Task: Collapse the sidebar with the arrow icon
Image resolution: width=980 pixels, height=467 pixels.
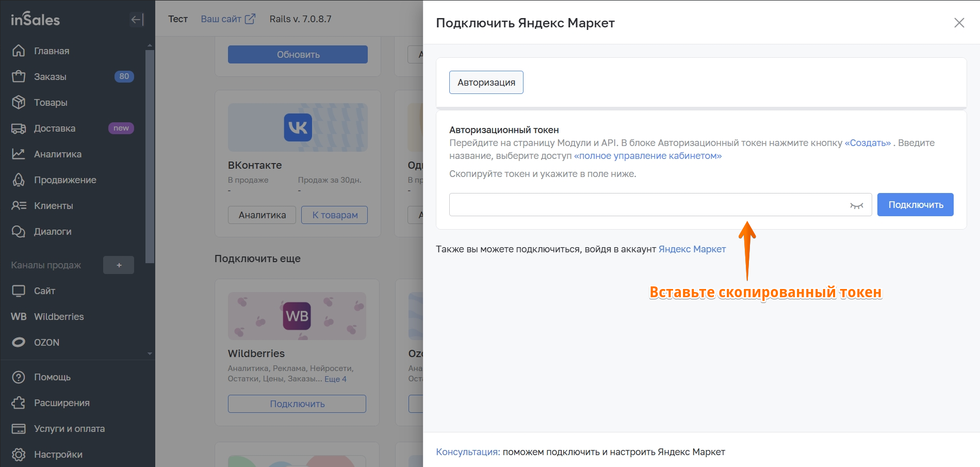Action: coord(137,20)
